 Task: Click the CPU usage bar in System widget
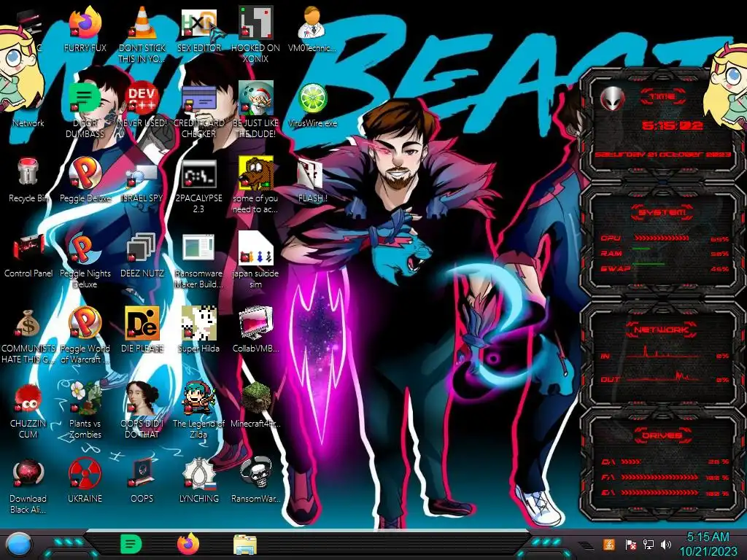click(x=661, y=238)
